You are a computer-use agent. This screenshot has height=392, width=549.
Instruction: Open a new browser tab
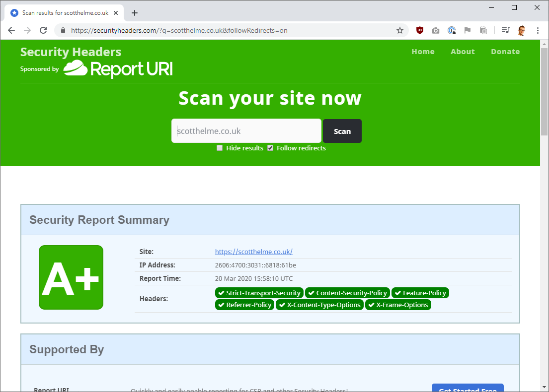pyautogui.click(x=134, y=13)
